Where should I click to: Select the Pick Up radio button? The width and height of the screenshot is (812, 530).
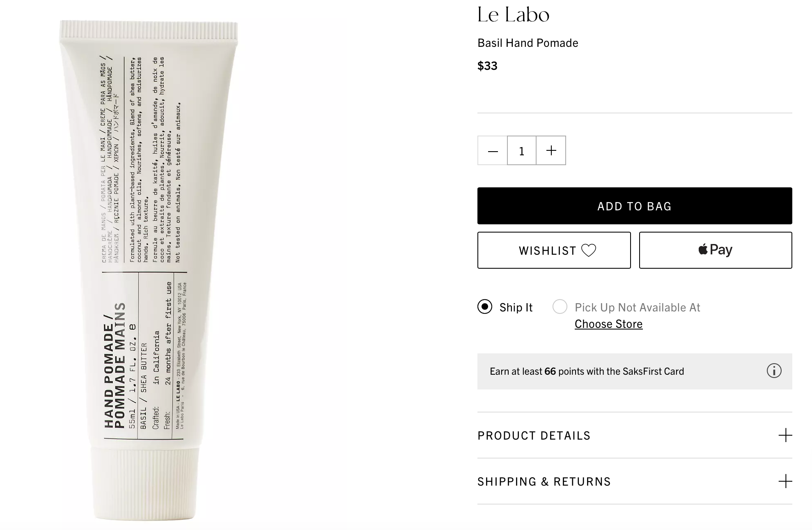(x=560, y=306)
